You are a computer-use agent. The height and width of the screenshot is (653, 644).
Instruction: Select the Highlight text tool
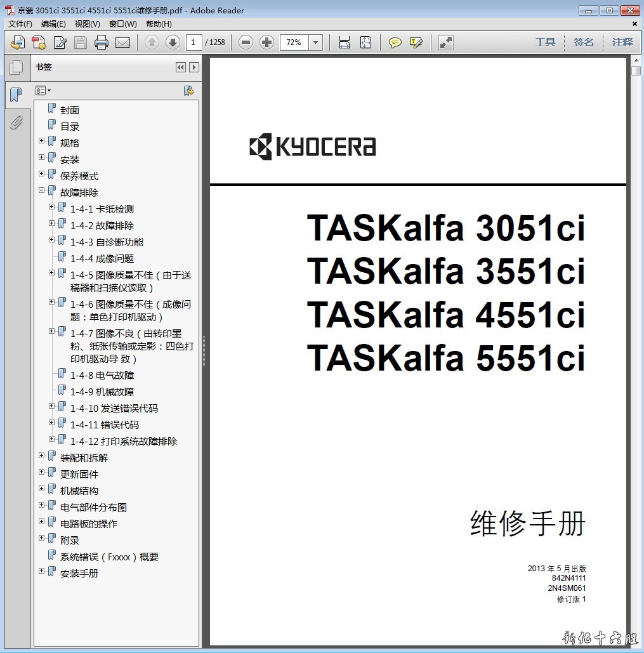click(x=416, y=43)
